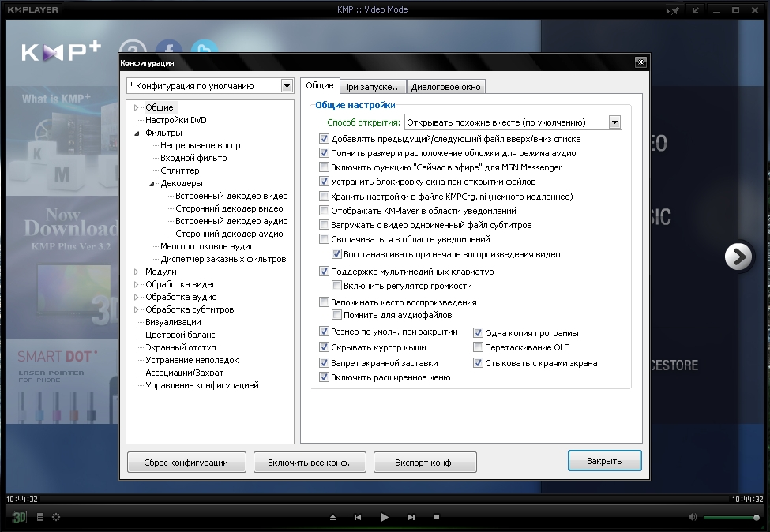Open the Facebook icon in KMP+ header
The width and height of the screenshot is (770, 532).
point(169,46)
